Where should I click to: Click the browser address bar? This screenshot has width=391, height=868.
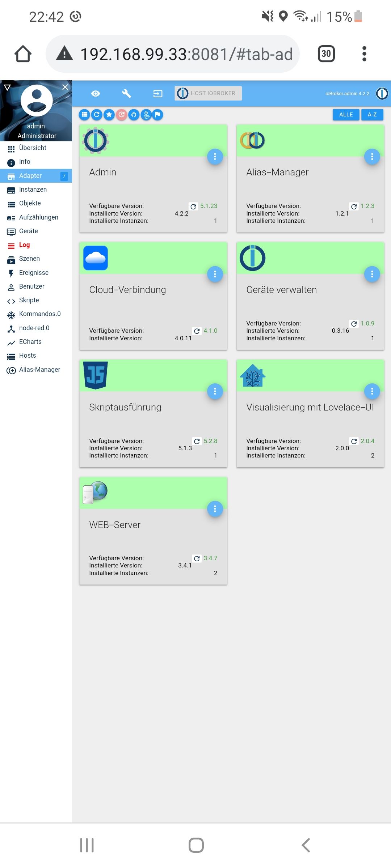pos(173,54)
